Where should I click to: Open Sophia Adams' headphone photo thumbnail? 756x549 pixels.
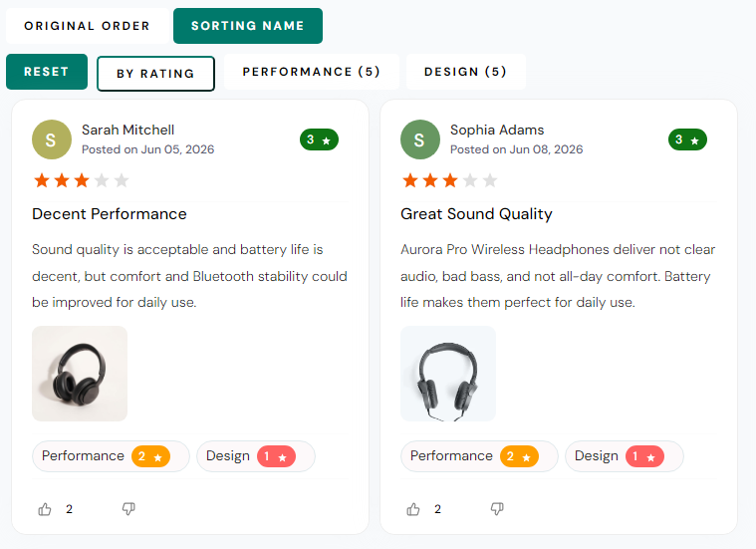coord(448,374)
